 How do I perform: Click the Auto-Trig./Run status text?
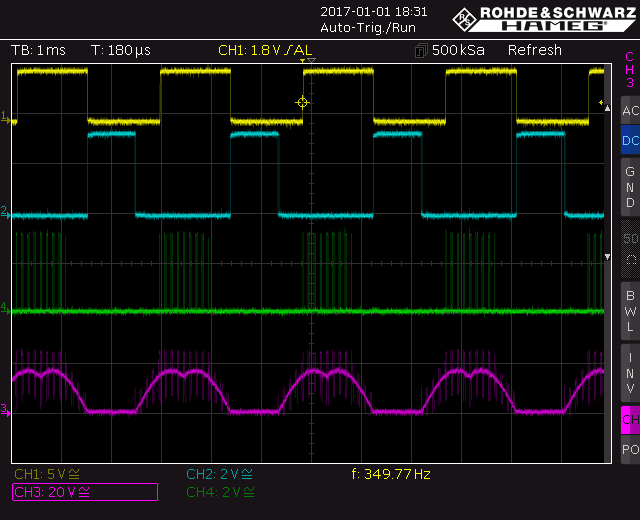click(x=368, y=28)
